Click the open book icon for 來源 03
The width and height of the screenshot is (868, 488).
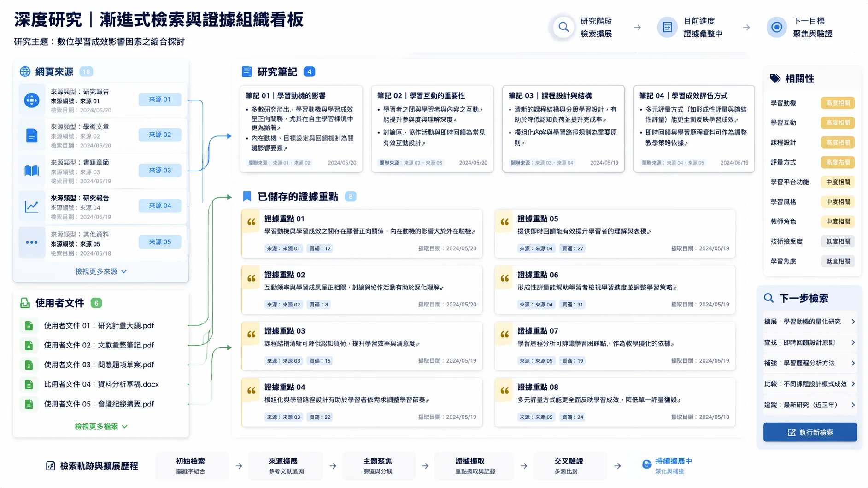tap(31, 171)
